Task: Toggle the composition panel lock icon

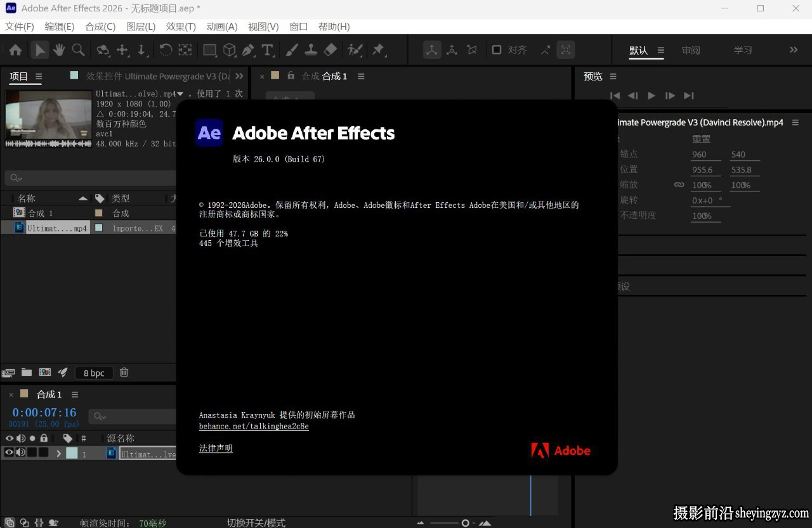Action: [291, 75]
